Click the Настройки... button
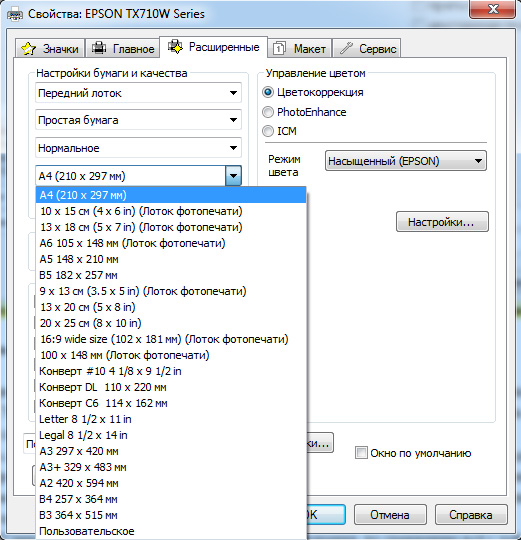521x540 pixels. 442,222
